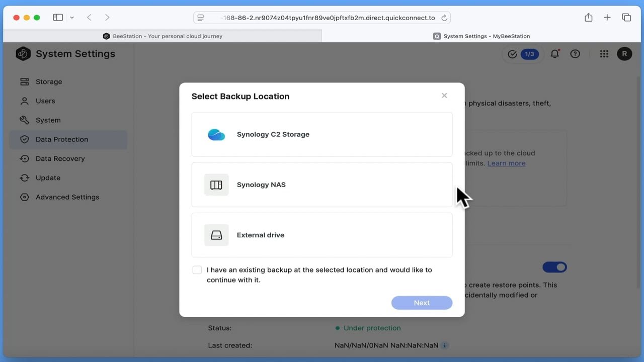Show Safari tab overview

[x=626, y=18]
